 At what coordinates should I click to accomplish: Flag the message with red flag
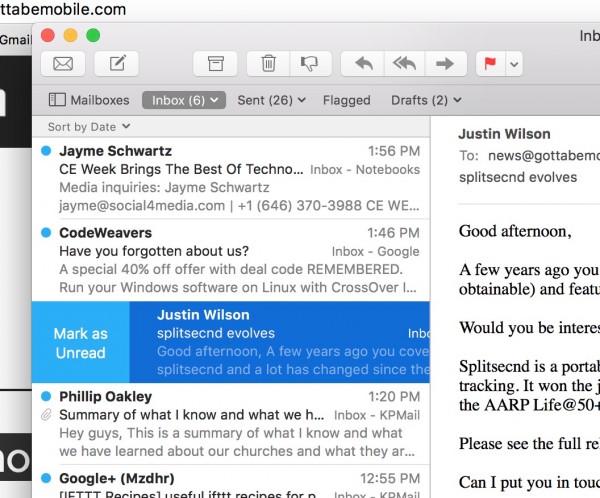click(490, 64)
